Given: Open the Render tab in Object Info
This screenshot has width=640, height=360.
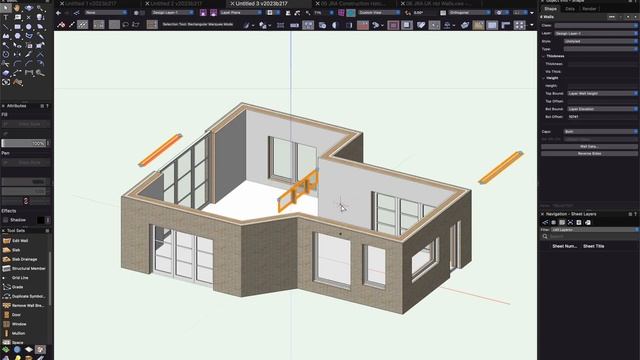Looking at the screenshot, I should point(589,9).
